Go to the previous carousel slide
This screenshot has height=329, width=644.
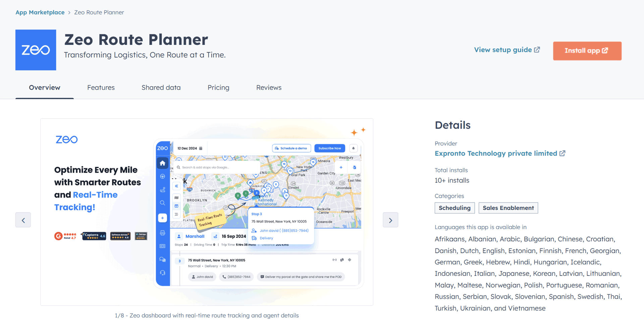coord(23,220)
